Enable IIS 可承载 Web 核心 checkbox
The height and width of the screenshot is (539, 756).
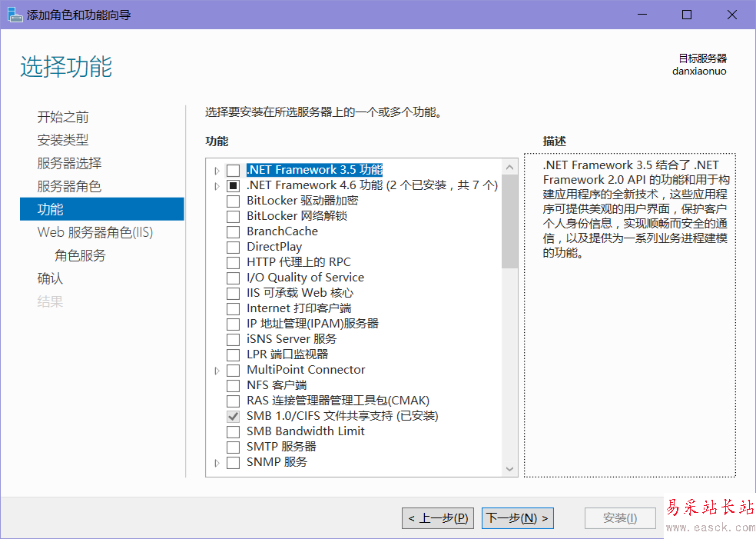(234, 294)
